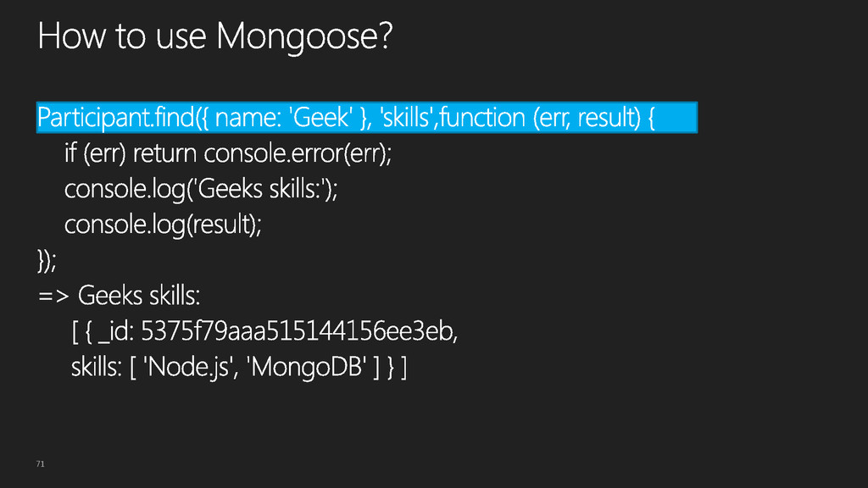The height and width of the screenshot is (488, 868).
Task: Click 'Participant.find' in the highlighted line
Action: [115, 118]
